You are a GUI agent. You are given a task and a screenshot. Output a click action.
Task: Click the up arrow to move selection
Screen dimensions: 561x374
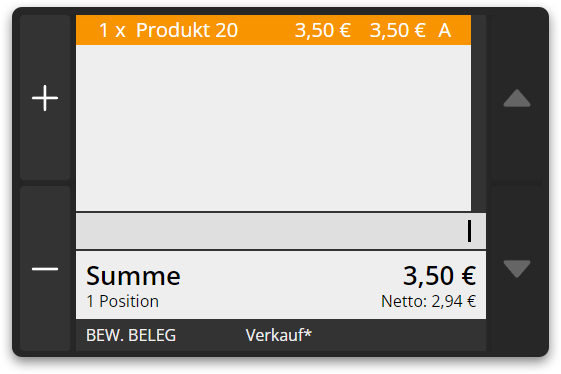[x=517, y=98]
